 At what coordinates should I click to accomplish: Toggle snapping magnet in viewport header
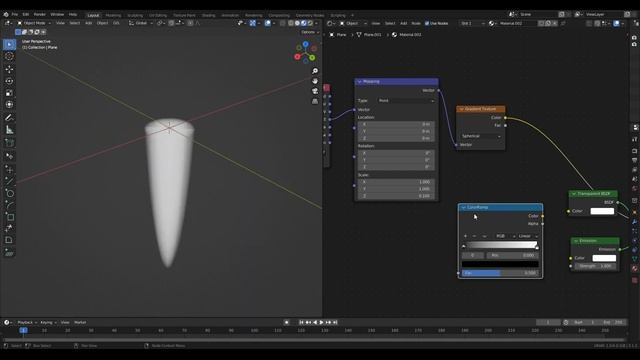[171, 23]
